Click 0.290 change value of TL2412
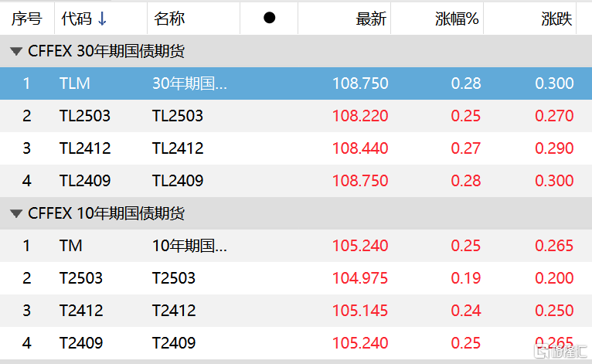 coord(554,148)
